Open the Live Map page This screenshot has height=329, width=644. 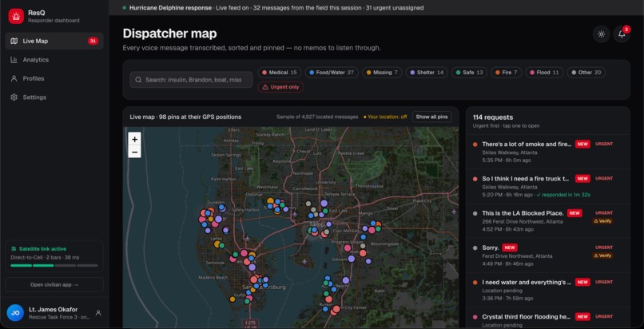(54, 41)
